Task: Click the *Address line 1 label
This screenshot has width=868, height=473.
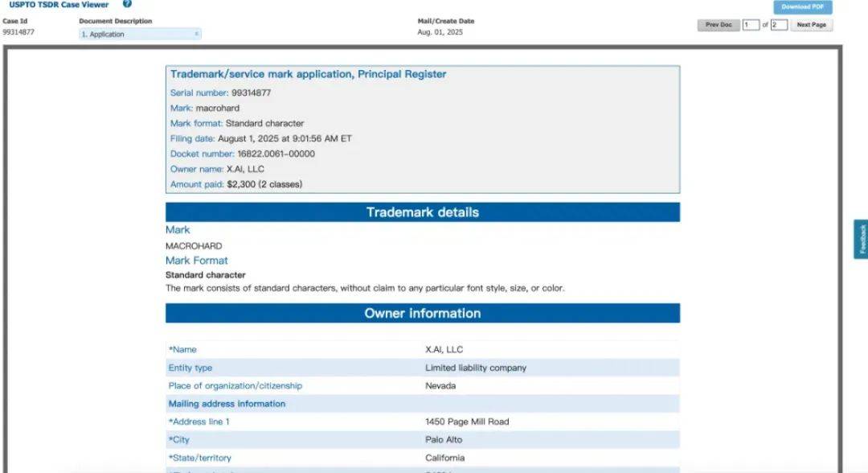Action: tap(199, 422)
